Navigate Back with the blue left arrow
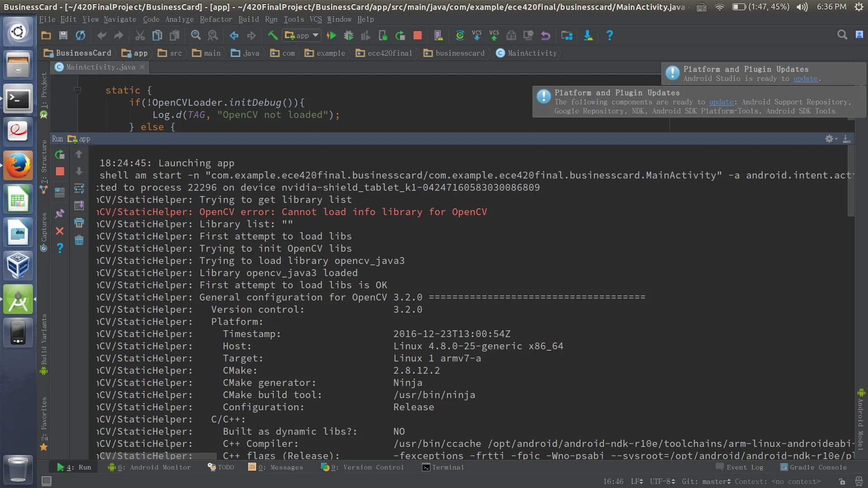 [234, 35]
